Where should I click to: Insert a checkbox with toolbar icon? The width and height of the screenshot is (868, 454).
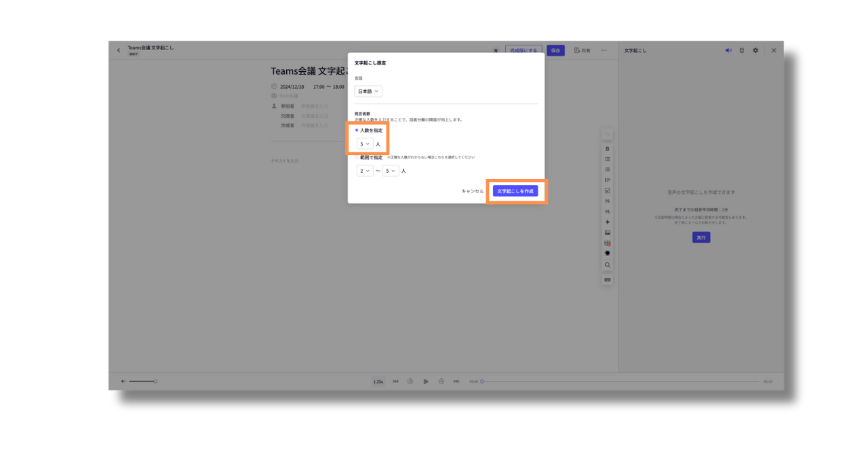[608, 191]
